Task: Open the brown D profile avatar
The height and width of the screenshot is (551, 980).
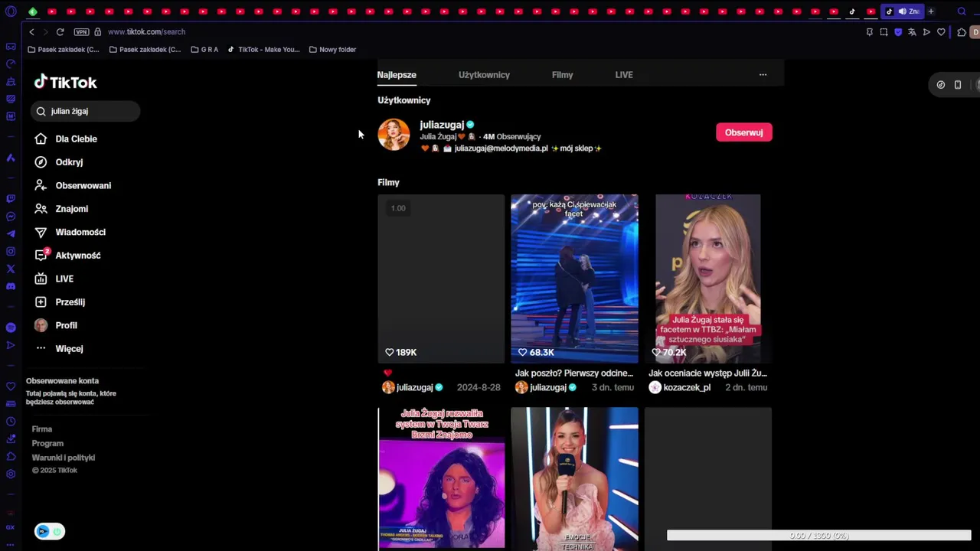Action: [x=975, y=32]
